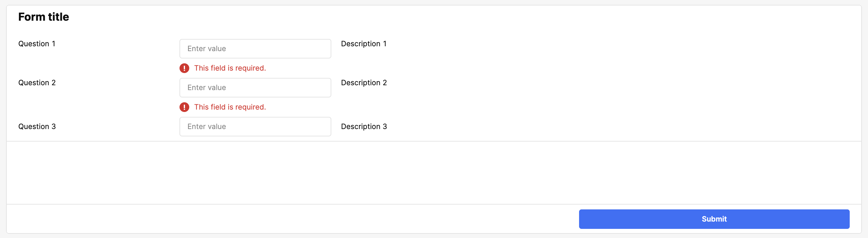Click the Description 1 text
The image size is (868, 238).
pos(364,44)
